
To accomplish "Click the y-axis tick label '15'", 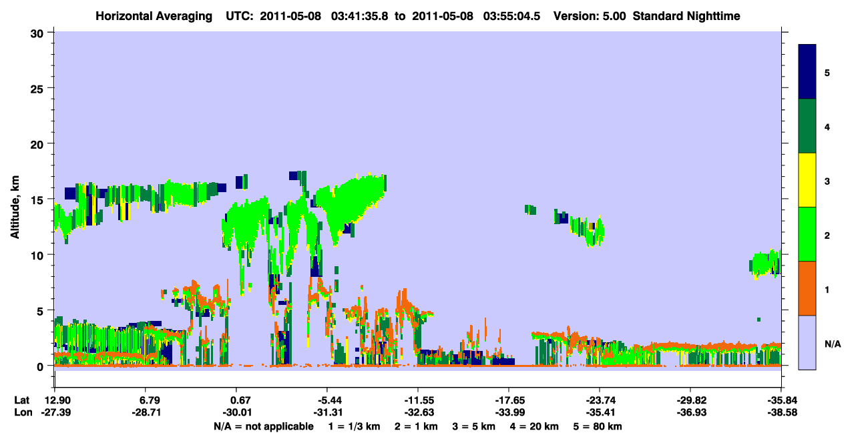I will pos(39,199).
